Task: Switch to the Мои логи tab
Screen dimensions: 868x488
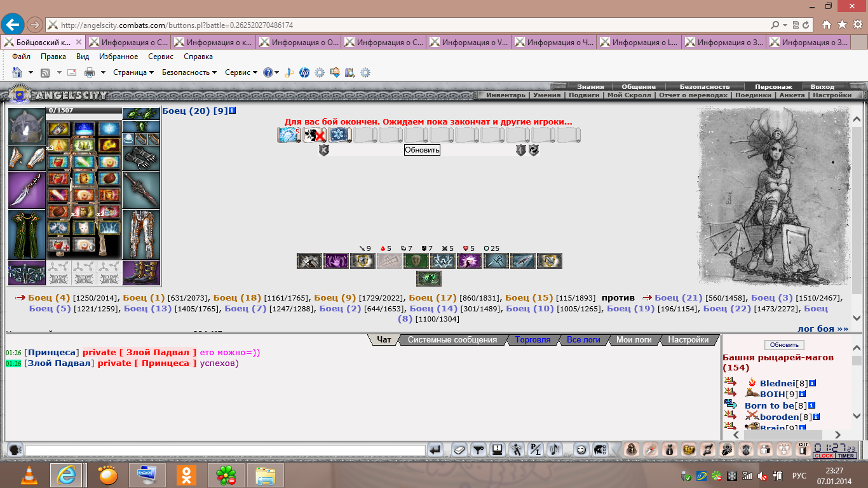Action: (x=634, y=340)
